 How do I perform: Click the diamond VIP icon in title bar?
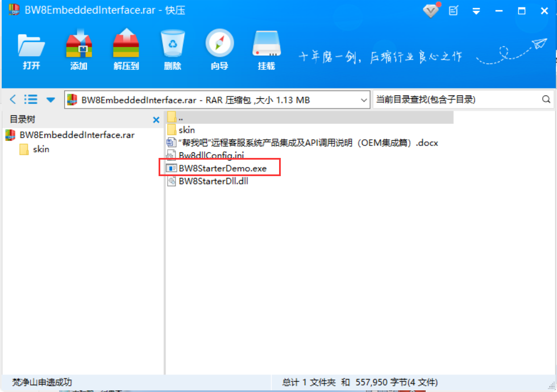(431, 11)
